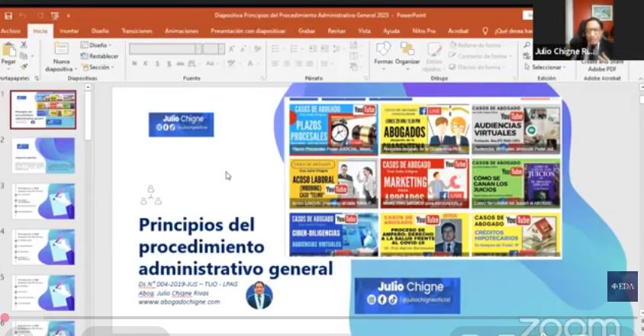644x336 pixels.
Task: Open the Revisar tab
Action: pyautogui.click(x=336, y=30)
